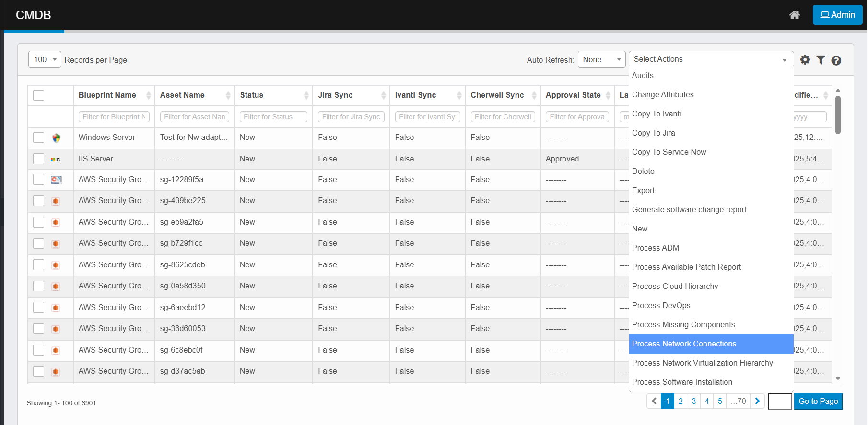Toggle the select-all header checkbox
868x425 pixels.
click(39, 95)
